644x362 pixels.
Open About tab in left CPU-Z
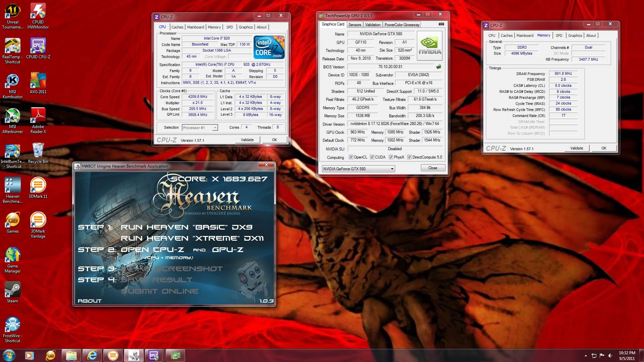tap(262, 27)
